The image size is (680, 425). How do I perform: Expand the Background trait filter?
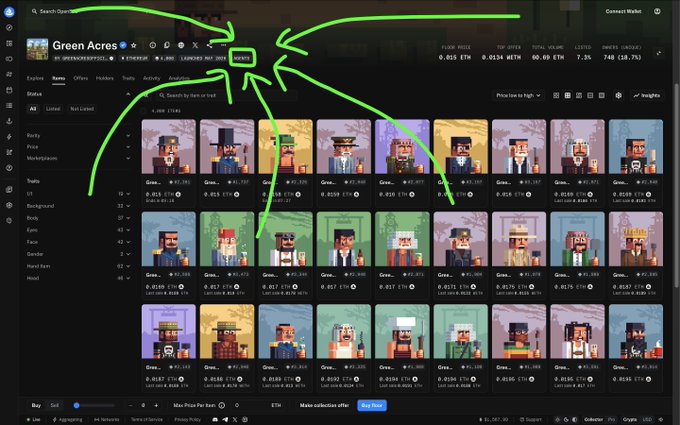click(78, 206)
